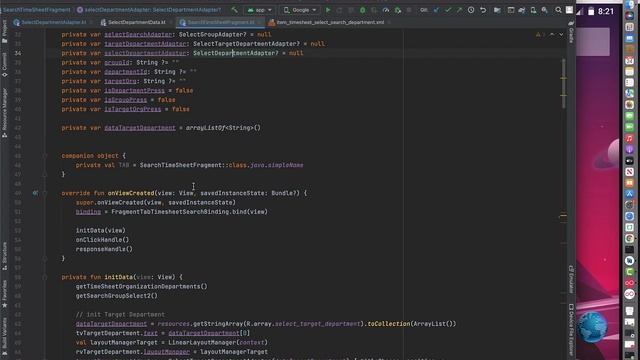Collapse the initData function fold marker
Screen dimensions: 640x360
[x=45, y=277]
